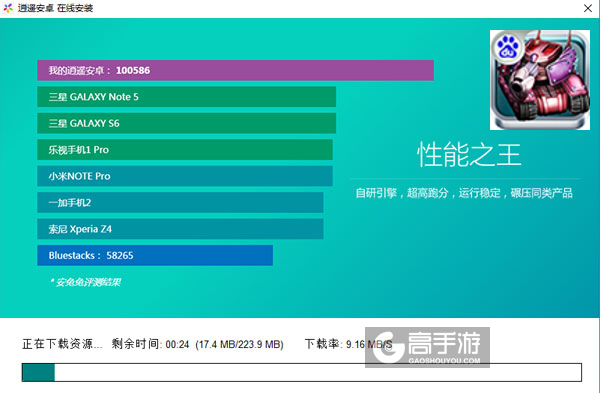Click the 自研引擎 description line
600x393 pixels.
[464, 193]
